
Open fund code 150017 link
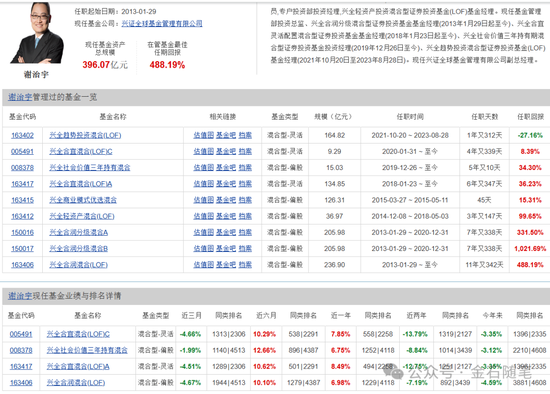click(22, 249)
